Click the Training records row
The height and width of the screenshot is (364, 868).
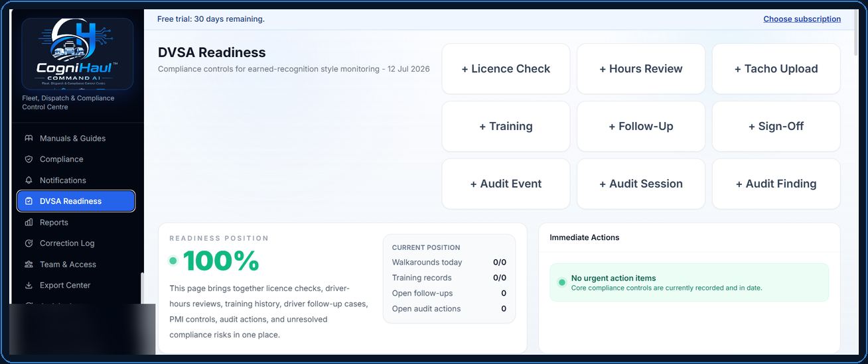click(449, 278)
